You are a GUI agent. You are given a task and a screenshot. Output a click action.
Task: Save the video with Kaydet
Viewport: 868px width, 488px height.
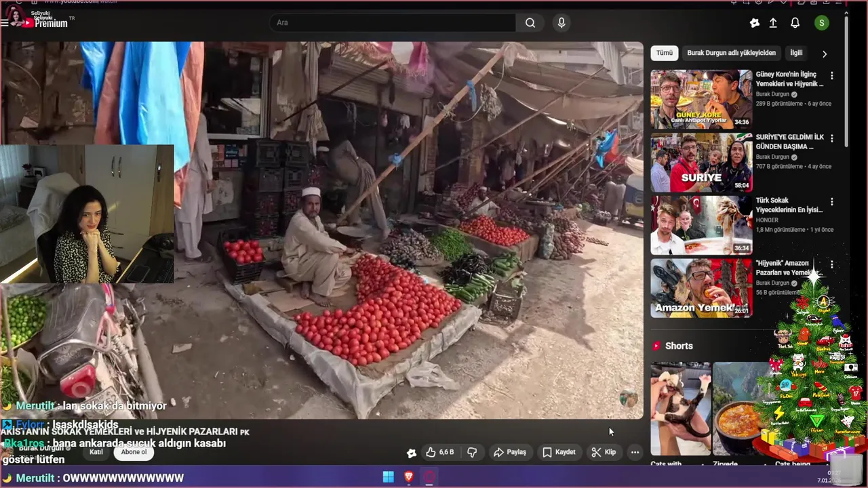click(x=559, y=452)
